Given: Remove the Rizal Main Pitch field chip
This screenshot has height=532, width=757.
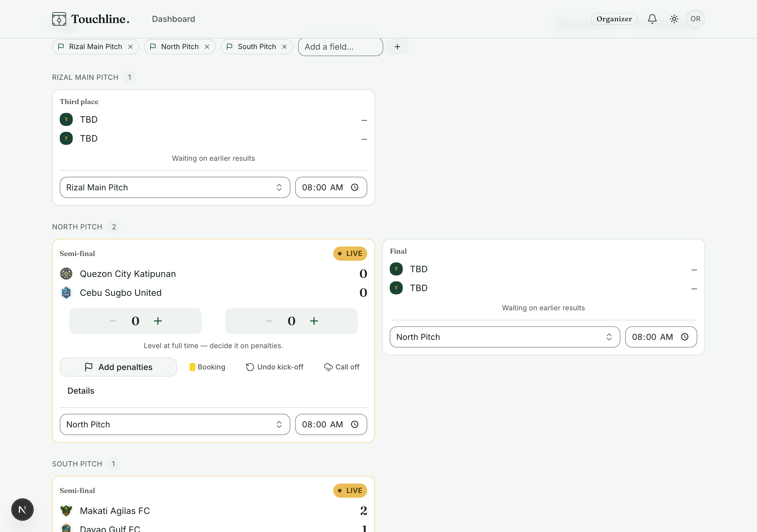Looking at the screenshot, I should pyautogui.click(x=131, y=47).
